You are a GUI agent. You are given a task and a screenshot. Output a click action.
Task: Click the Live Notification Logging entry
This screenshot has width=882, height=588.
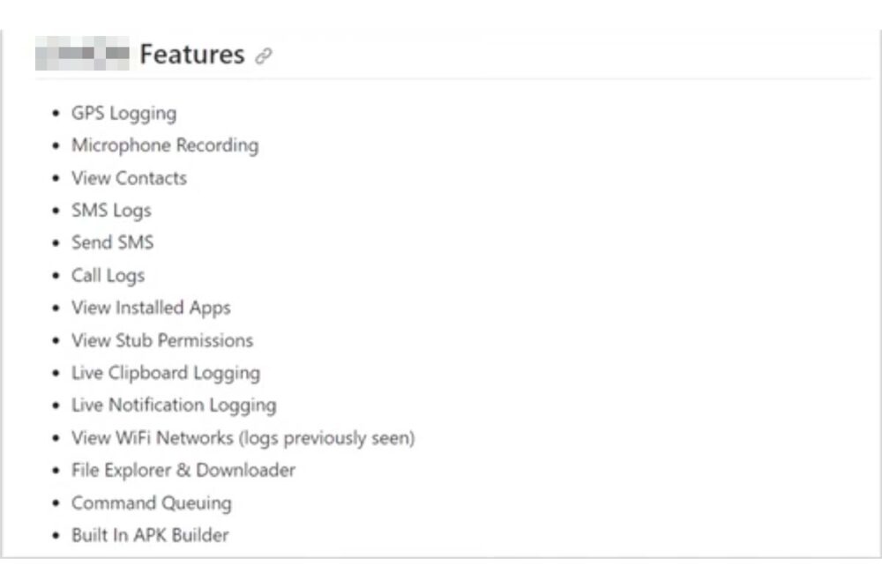(x=174, y=406)
